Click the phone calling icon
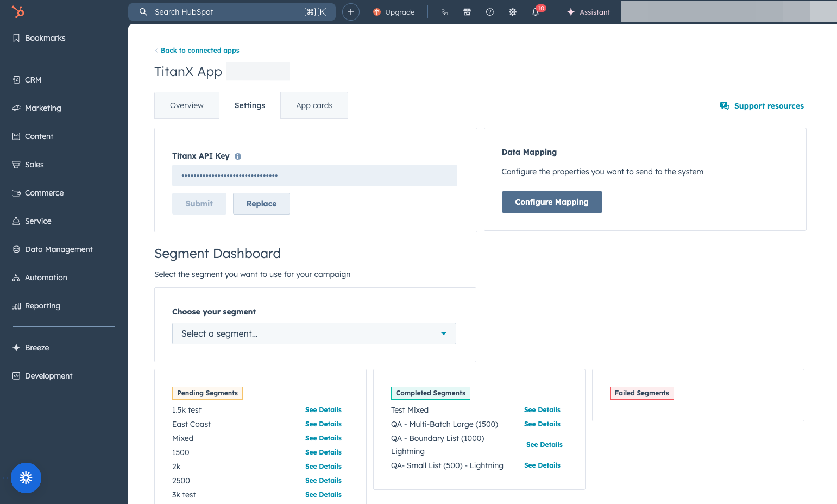The image size is (837, 504). pos(444,12)
